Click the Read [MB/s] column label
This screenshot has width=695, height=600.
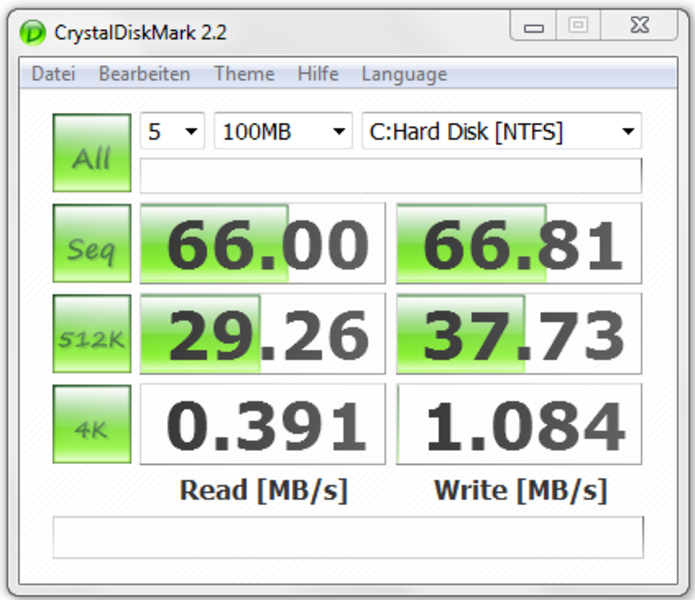coord(263,491)
